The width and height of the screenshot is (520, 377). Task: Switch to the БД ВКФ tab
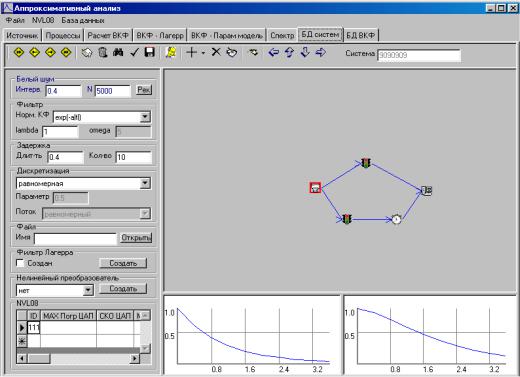[360, 35]
